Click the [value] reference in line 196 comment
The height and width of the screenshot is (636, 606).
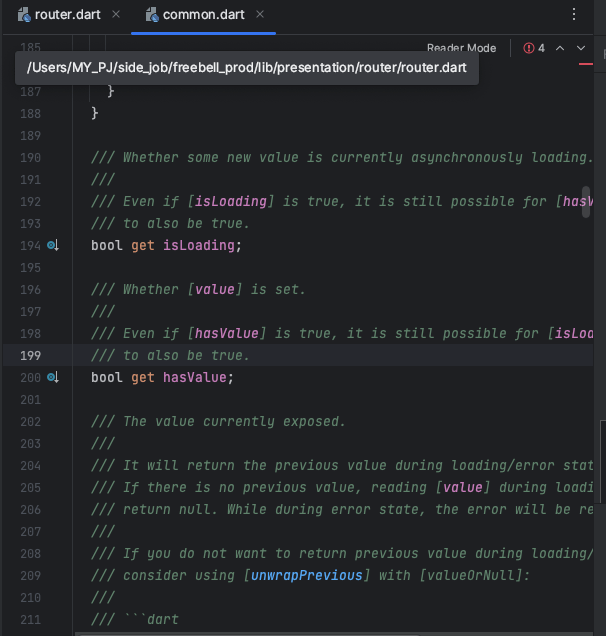click(x=215, y=290)
